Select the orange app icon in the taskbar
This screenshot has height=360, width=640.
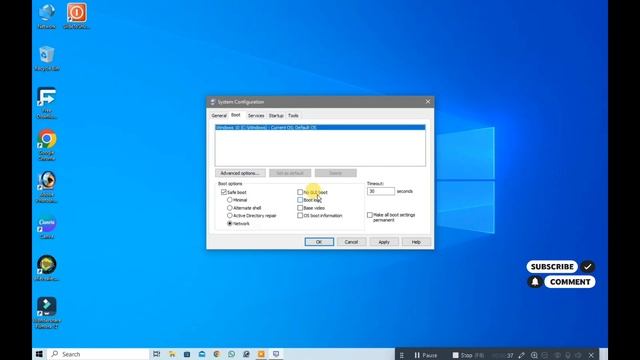click(x=261, y=354)
